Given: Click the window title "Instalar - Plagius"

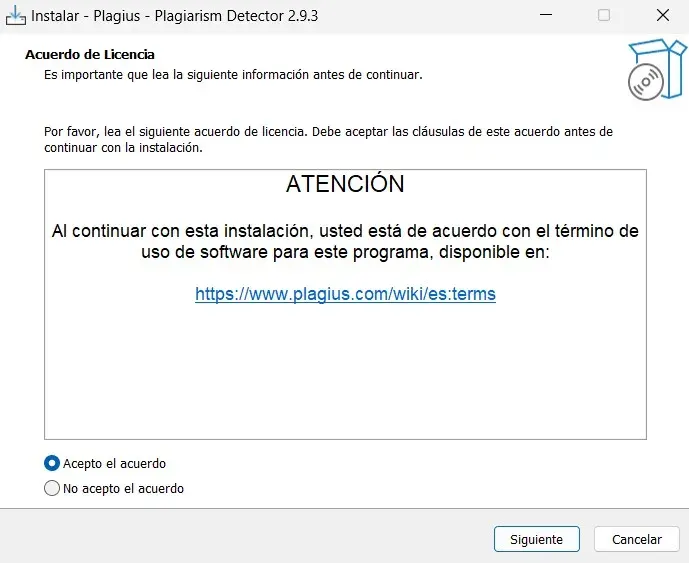Looking at the screenshot, I should pos(174,16).
